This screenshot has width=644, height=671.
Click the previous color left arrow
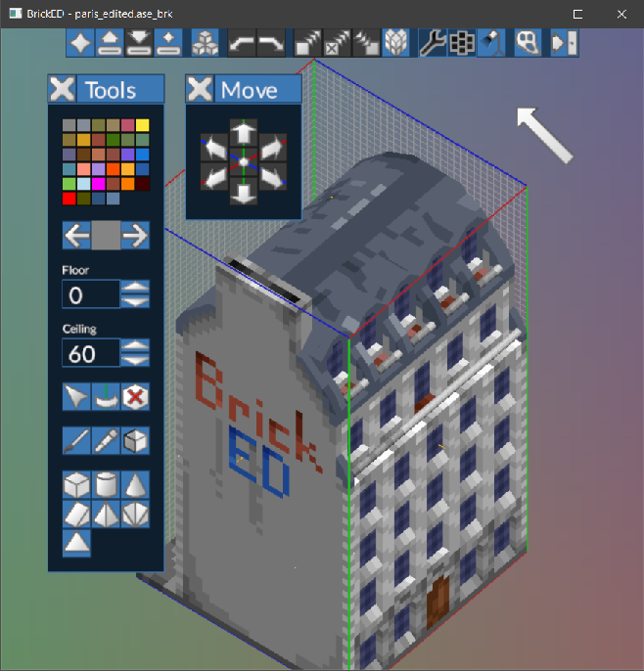point(77,235)
